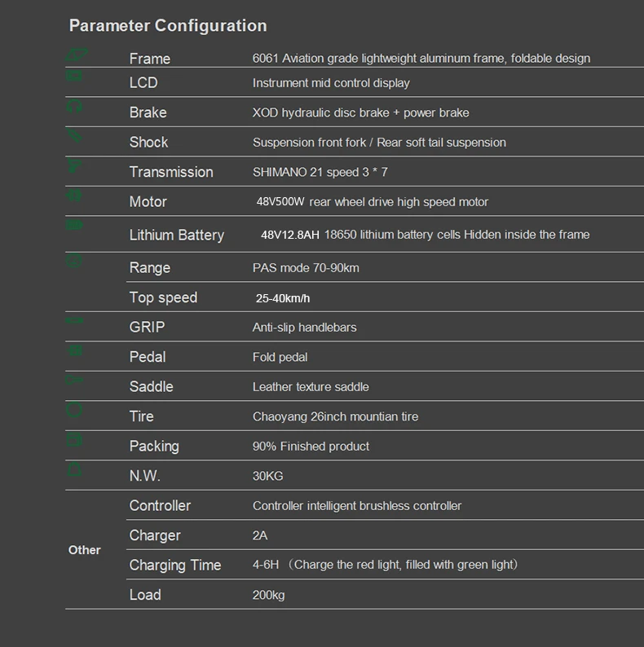Click the Controller row label
This screenshot has height=647, width=644.
[160, 506]
